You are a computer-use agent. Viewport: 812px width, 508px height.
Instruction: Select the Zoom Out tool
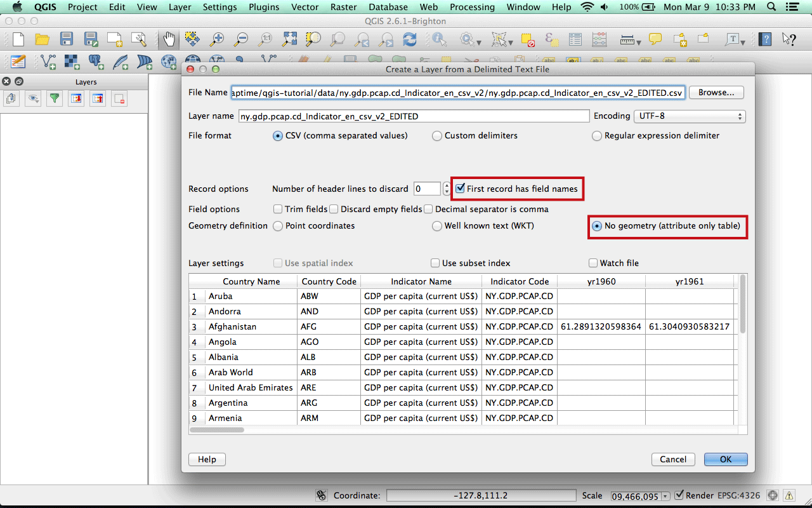241,39
